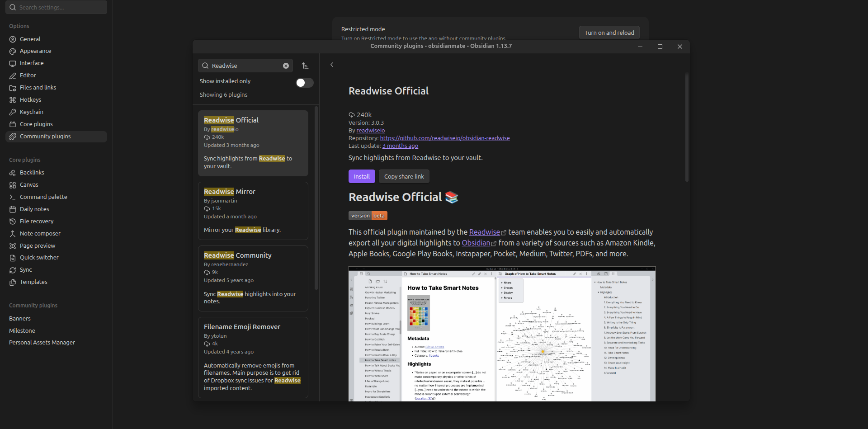Click By renehernandez author text
Image resolution: width=868 pixels, height=429 pixels.
pos(226,264)
